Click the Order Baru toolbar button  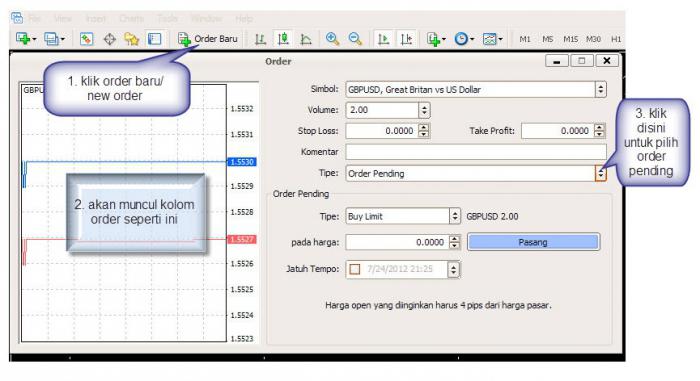[x=208, y=39]
